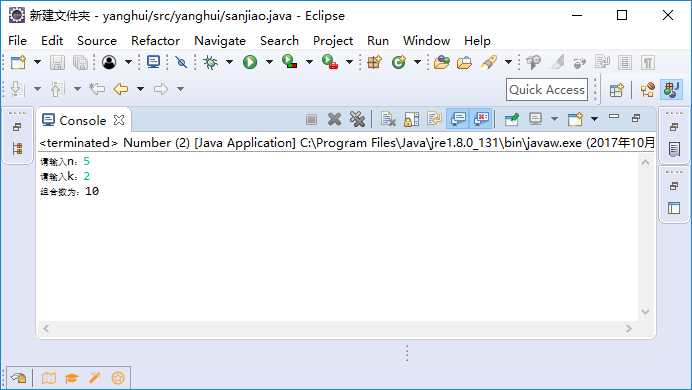Expand Display Selected Console dropdown arrow
The width and height of the screenshot is (692, 390).
tap(554, 119)
